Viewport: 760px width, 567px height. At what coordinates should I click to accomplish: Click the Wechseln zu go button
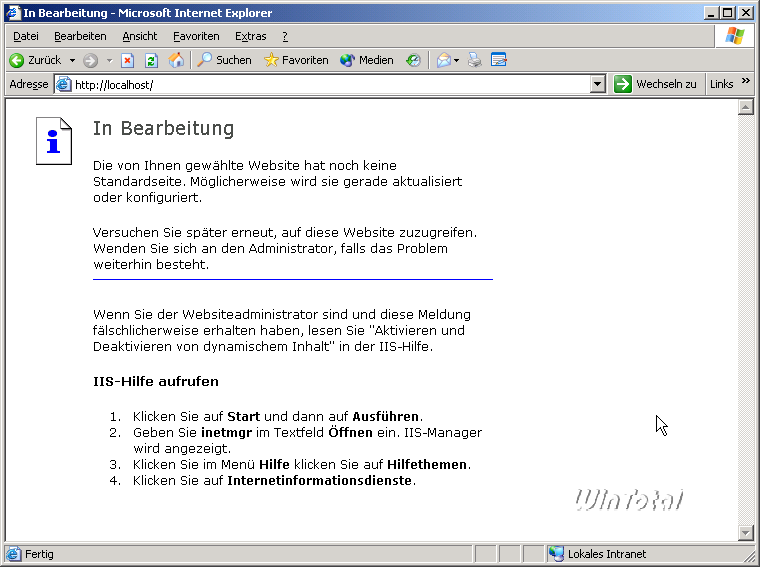[655, 84]
